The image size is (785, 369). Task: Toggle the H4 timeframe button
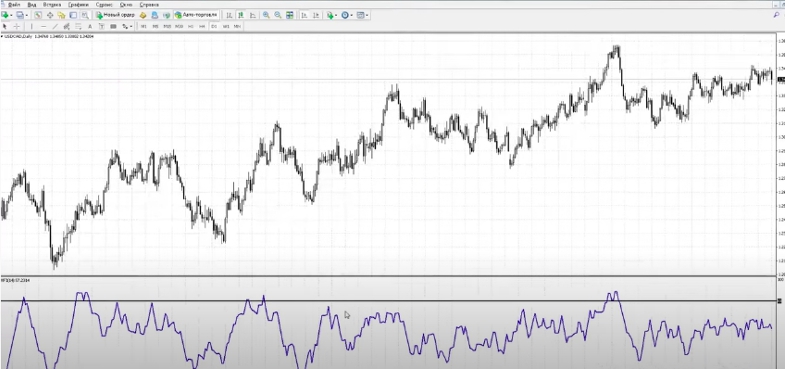(202, 26)
